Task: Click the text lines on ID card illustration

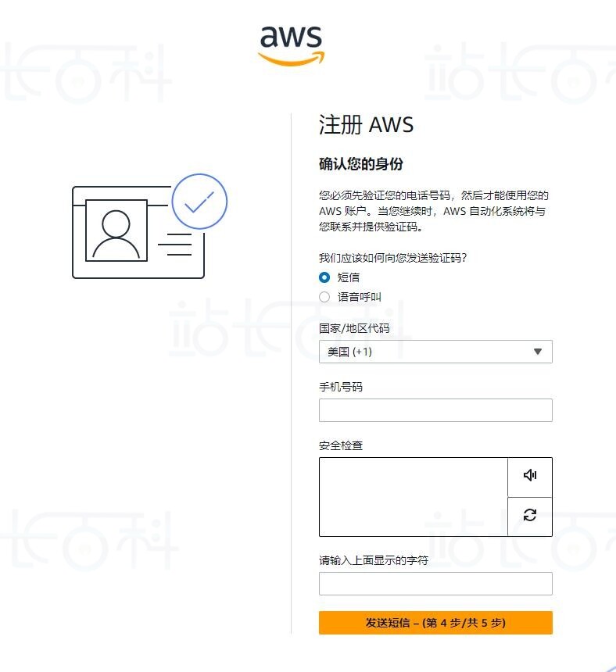Action: click(x=175, y=245)
